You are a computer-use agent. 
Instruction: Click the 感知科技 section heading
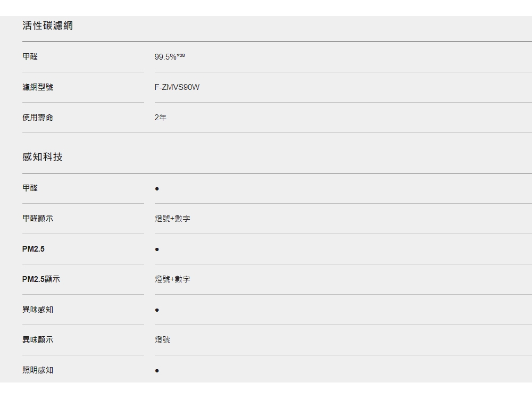coord(43,157)
